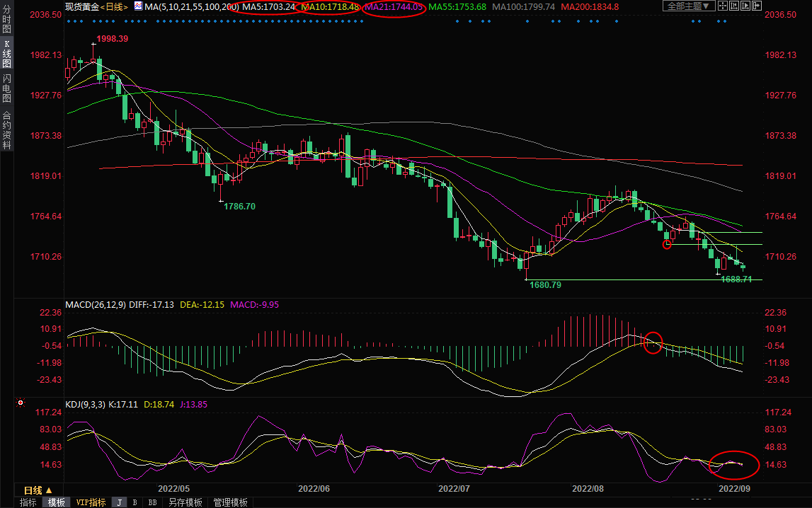Click the MACD(26,12,9) indicator label

point(96,305)
